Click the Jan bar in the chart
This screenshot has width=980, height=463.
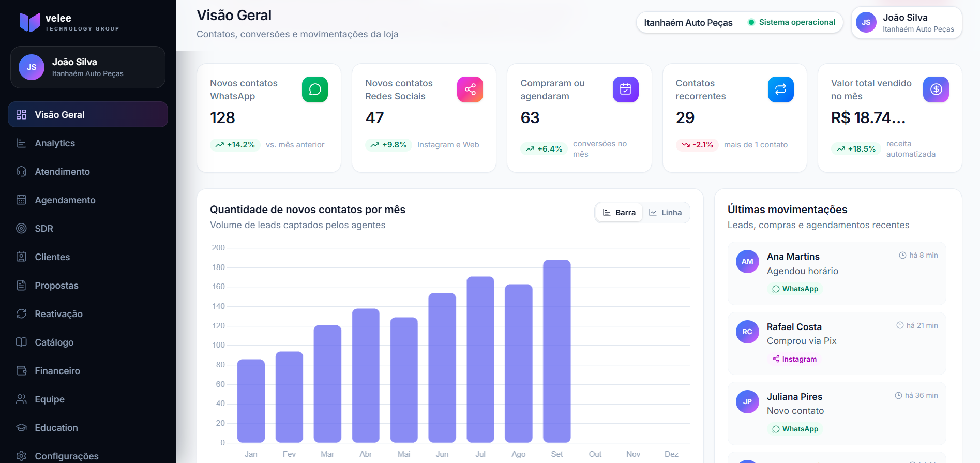[x=251, y=401]
